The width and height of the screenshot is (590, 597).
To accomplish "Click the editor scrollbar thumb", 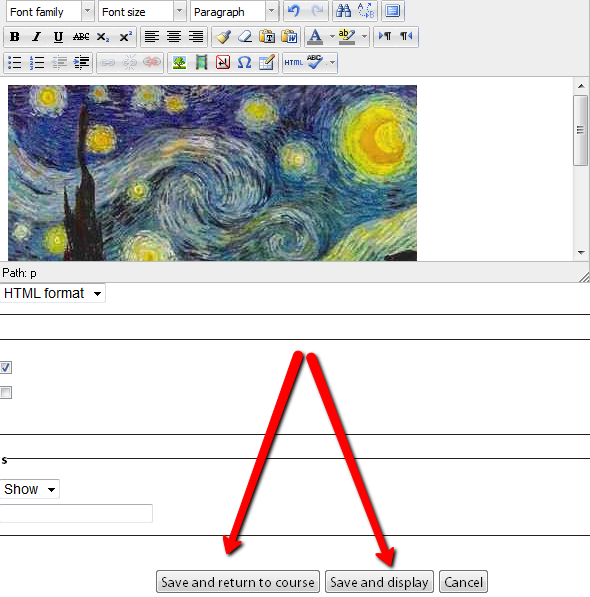I will pos(580,130).
